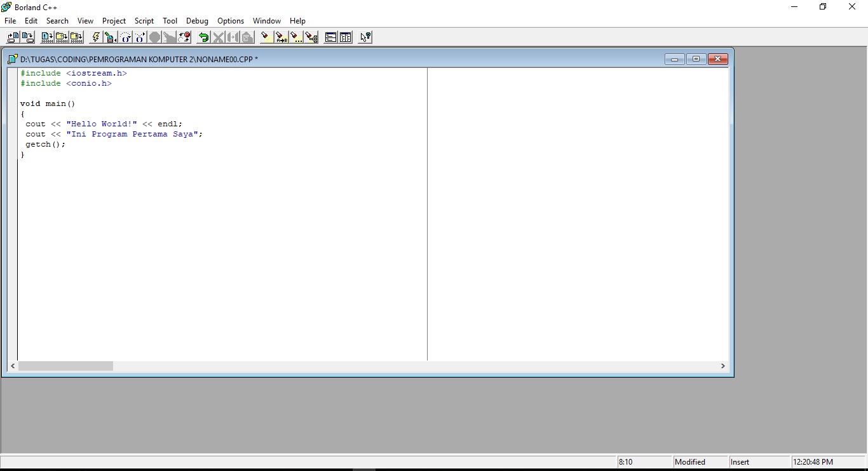Open the Find and Replace A-to-B icon
Viewport: 868px width, 471px height.
coord(280,37)
